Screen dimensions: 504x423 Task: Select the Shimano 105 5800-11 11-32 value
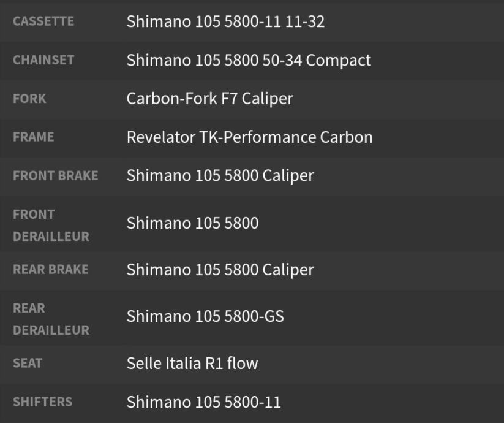225,21
